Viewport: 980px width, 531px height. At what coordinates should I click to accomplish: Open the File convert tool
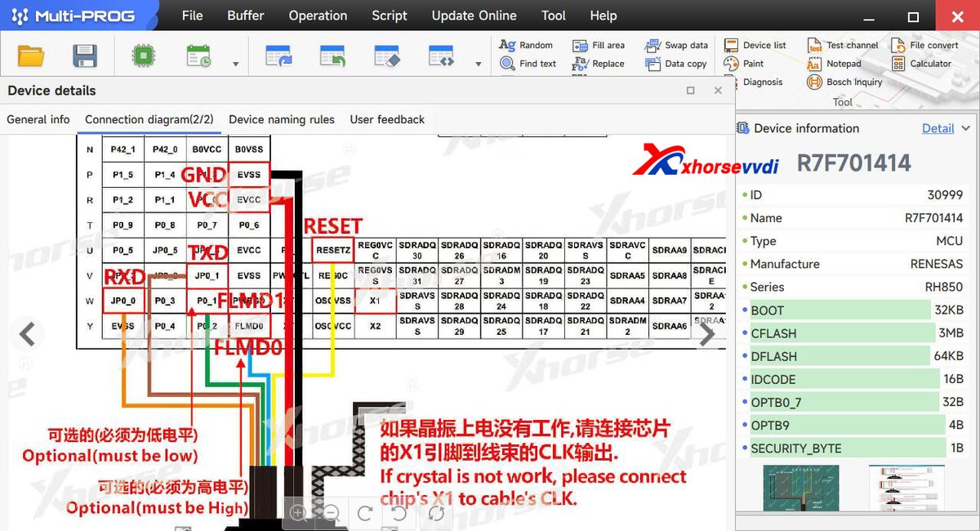pyautogui.click(x=925, y=46)
